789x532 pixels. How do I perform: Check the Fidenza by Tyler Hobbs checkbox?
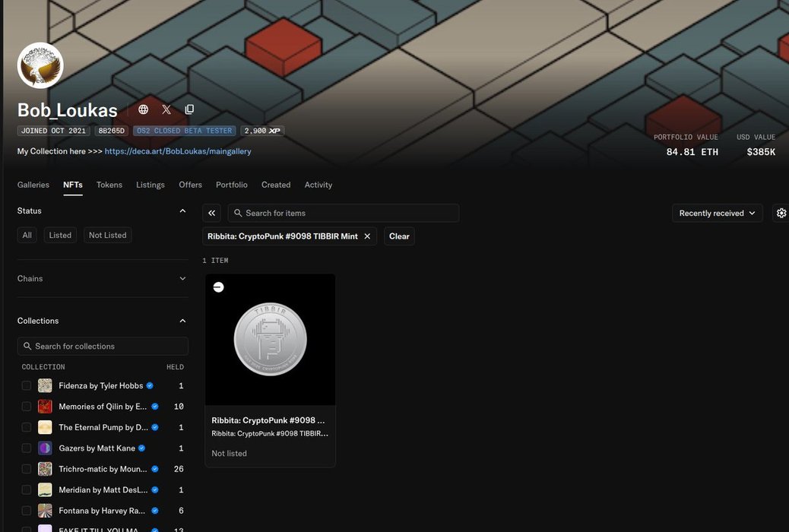(27, 386)
